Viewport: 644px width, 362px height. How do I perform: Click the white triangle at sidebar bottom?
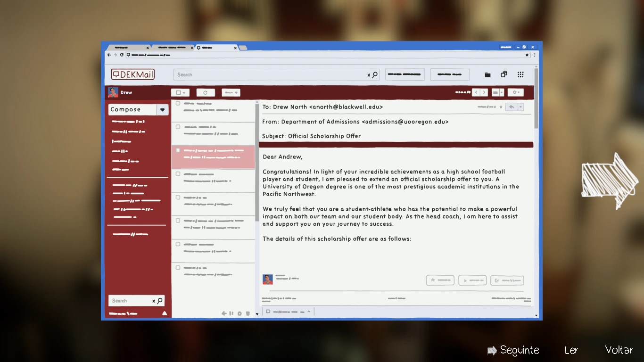165,313
